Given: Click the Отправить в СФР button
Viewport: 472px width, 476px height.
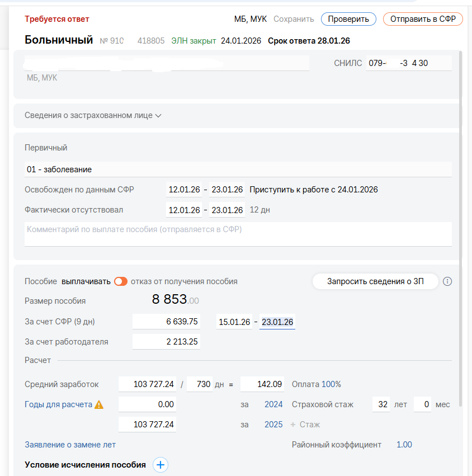Looking at the screenshot, I should click(x=423, y=19).
